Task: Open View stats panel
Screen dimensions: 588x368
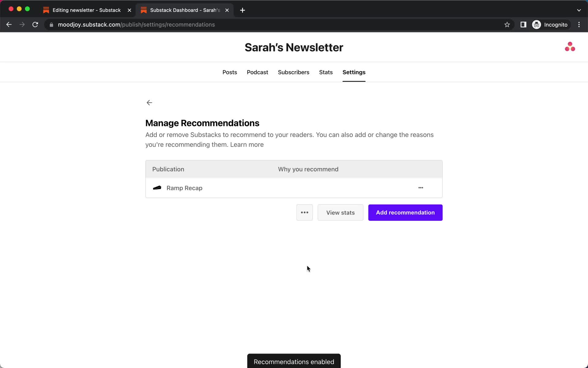Action: click(340, 213)
